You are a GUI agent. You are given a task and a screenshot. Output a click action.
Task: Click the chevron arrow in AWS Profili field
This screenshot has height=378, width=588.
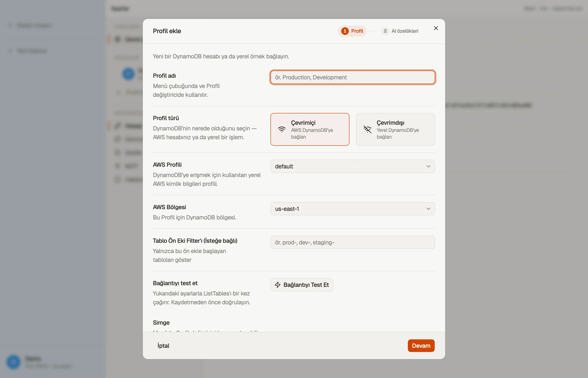428,166
